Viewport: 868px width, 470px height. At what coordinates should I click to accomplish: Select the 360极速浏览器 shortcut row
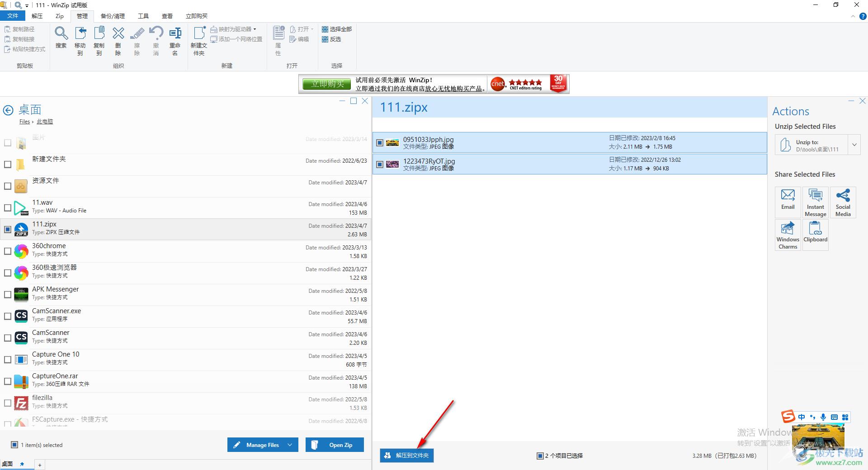[185, 273]
